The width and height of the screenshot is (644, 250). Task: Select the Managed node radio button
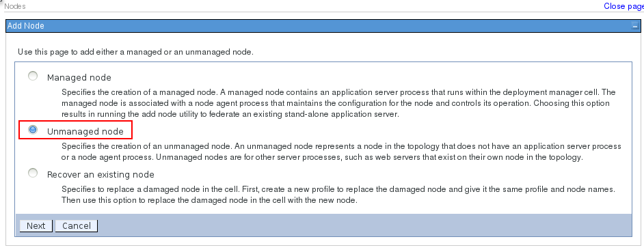coord(32,76)
